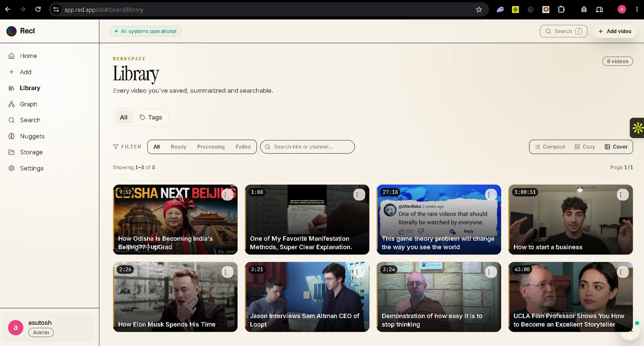The height and width of the screenshot is (346, 644).
Task: Open options menu for game theory video
Action: [490, 195]
